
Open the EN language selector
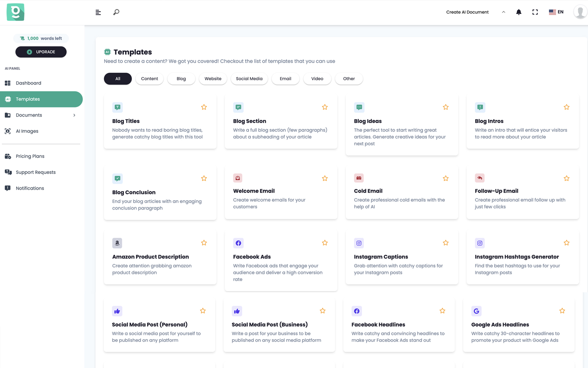point(556,11)
